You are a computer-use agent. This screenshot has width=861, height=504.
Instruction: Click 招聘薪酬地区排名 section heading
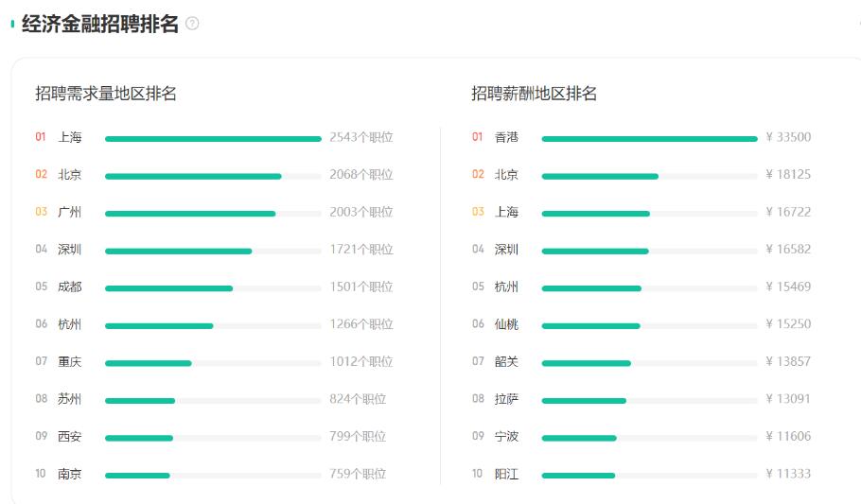pos(534,94)
